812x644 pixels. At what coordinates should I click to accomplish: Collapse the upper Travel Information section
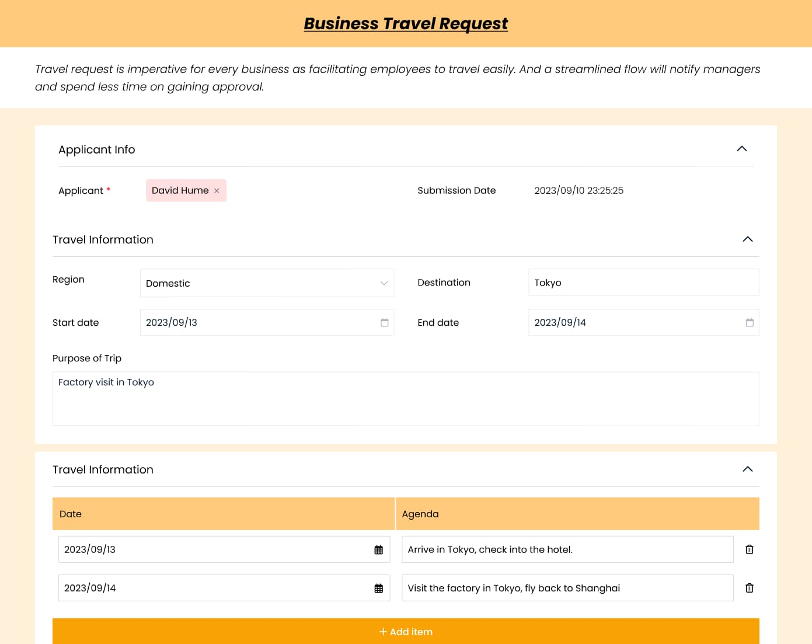(x=747, y=239)
